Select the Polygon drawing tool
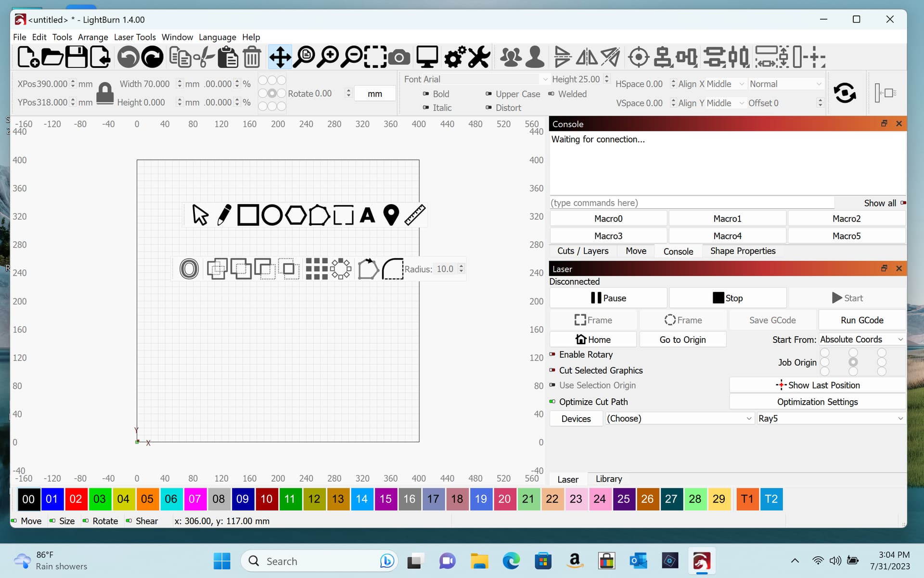 295,215
